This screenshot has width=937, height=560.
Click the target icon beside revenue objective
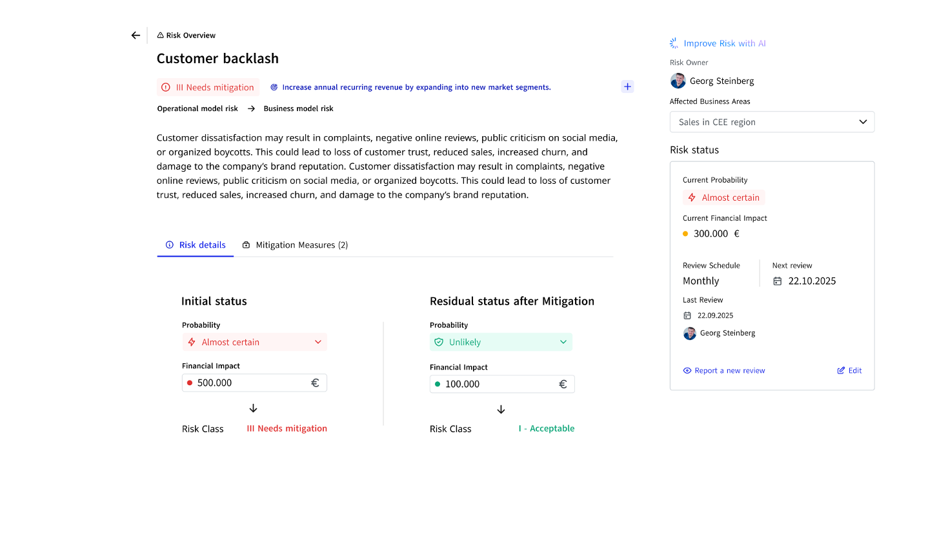coord(274,87)
